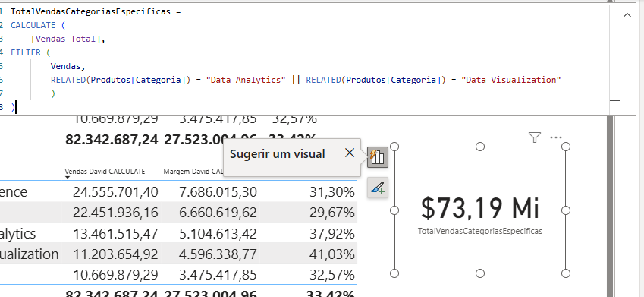The width and height of the screenshot is (644, 297).
Task: Select the cell 22.451.936,16
Action: click(115, 212)
